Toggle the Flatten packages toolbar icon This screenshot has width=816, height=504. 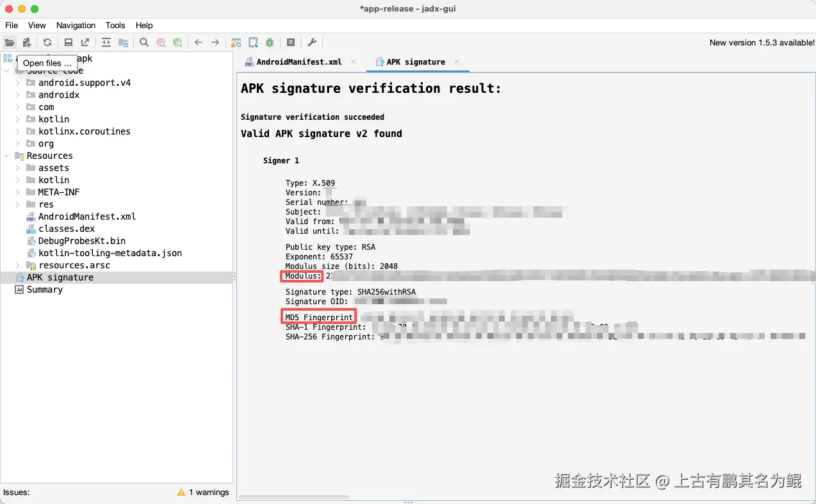(x=123, y=42)
